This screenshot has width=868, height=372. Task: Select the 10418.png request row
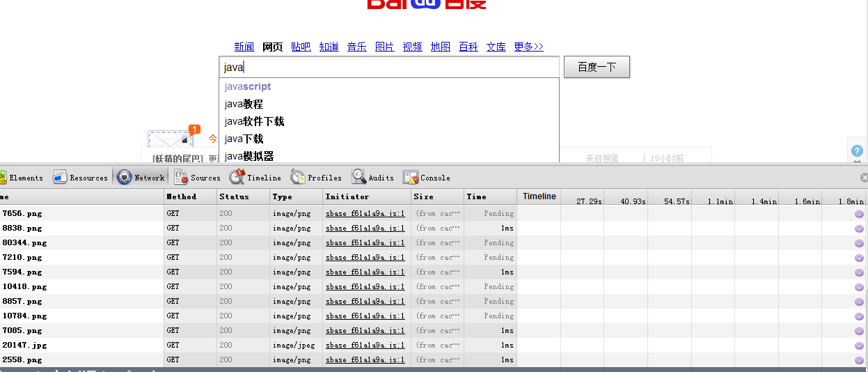click(434, 287)
